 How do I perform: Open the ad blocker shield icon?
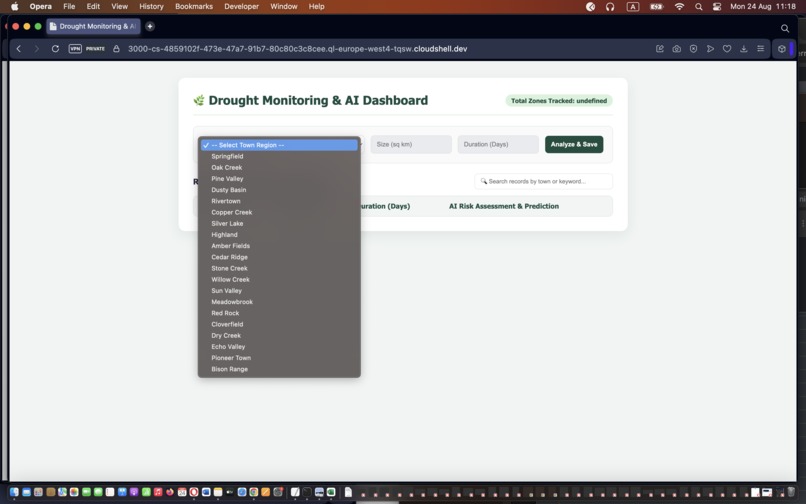(693, 49)
